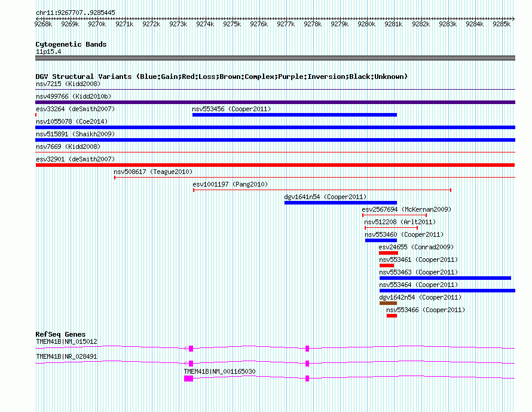Open the dgv1641n54 (Cooper2011) label
This screenshot has height=412, width=532.
(x=325, y=197)
